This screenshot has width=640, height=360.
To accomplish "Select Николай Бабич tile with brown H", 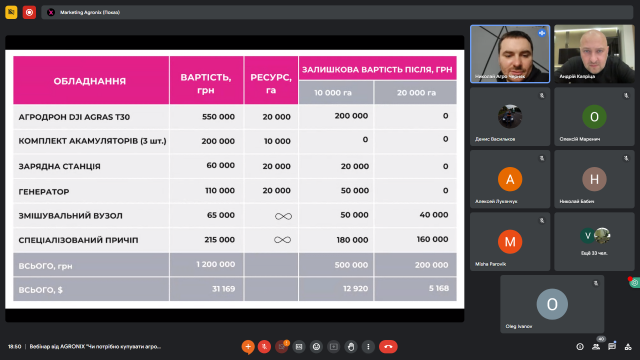I will 594,179.
